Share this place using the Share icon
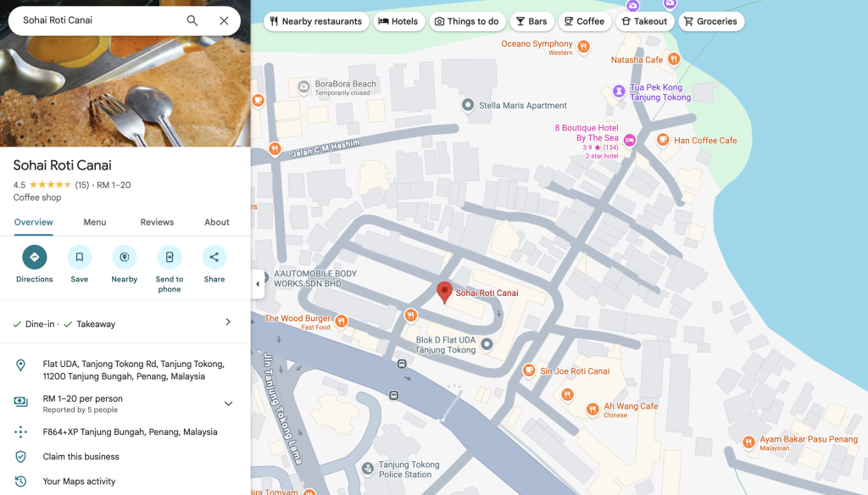This screenshot has height=495, width=868. [214, 257]
